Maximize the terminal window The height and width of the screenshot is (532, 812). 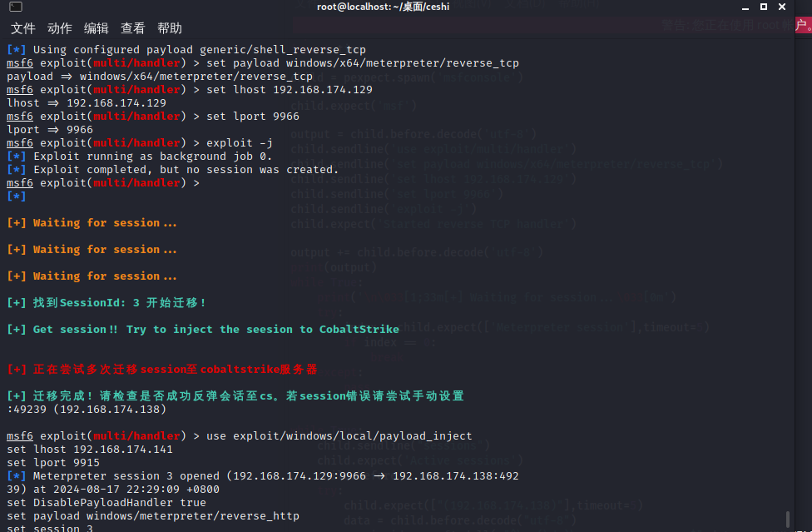point(764,7)
